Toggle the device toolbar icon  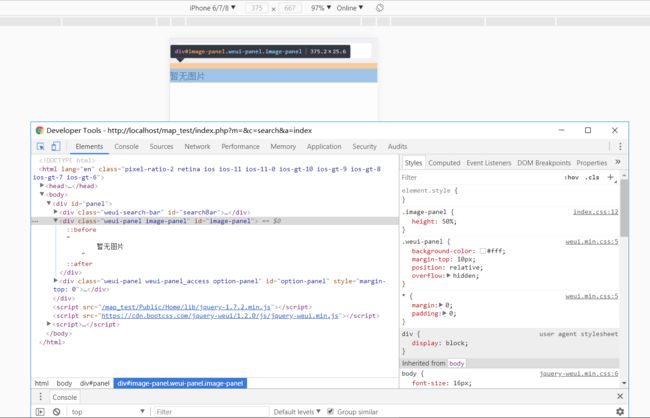(56, 146)
